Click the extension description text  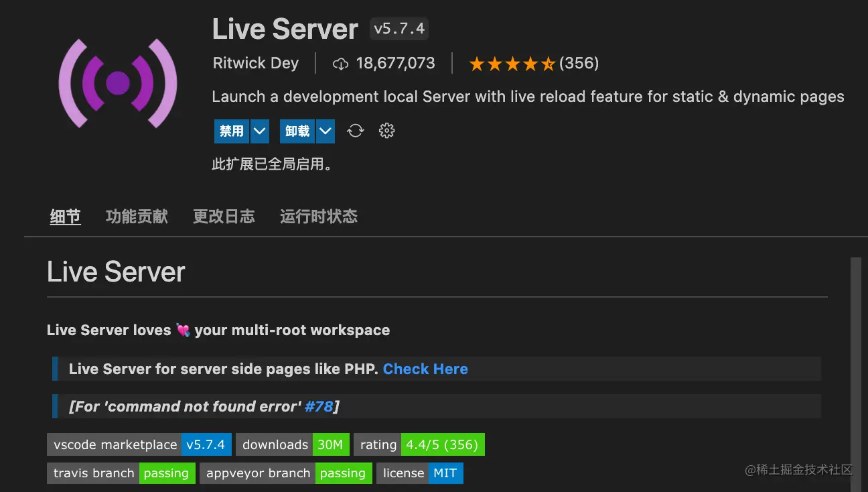pyautogui.click(x=528, y=97)
